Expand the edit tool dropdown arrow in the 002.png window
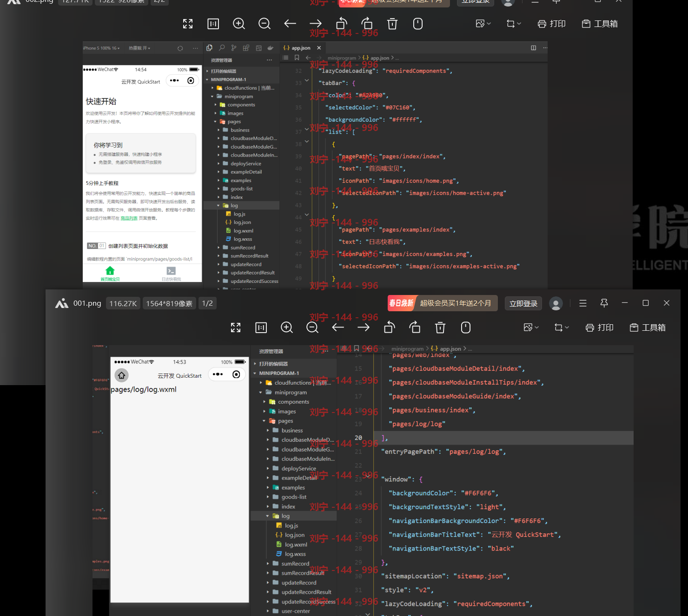The image size is (688, 616). [x=489, y=24]
